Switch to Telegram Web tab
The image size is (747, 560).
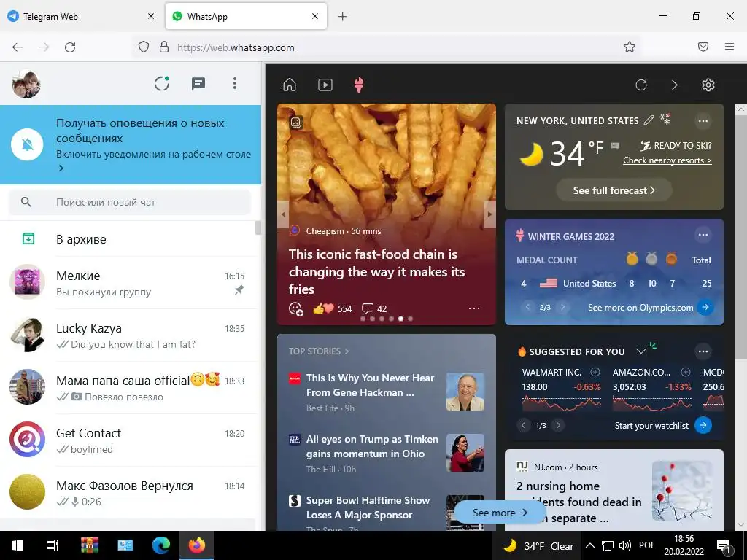coord(81,16)
